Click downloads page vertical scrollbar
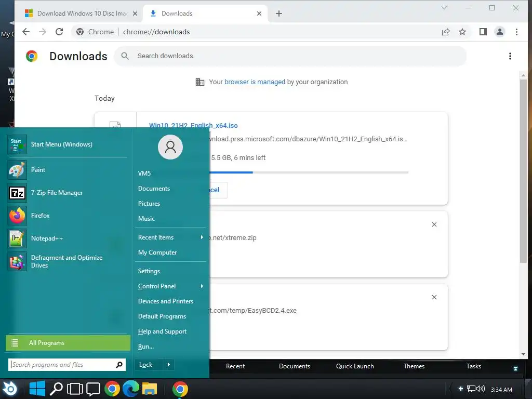The width and height of the screenshot is (532, 399). point(523,171)
